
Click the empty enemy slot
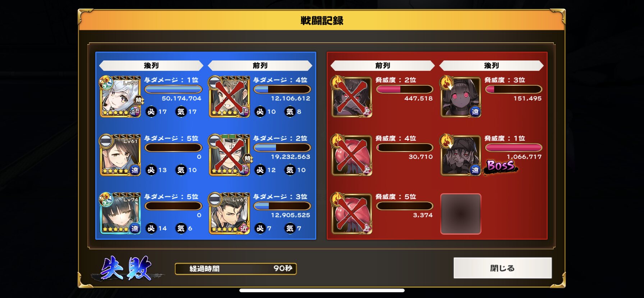(x=461, y=214)
